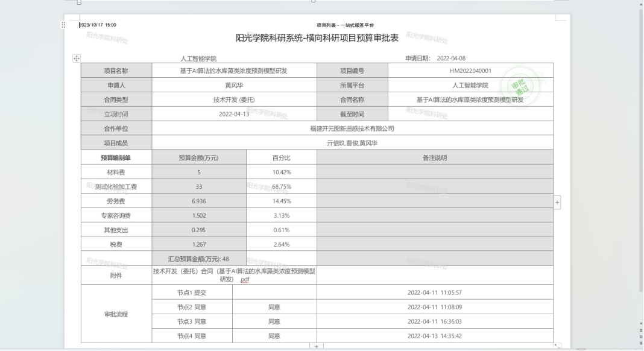644x351 pixels.
Task: Click the timestamp 2023/10/17 15:00 in the header
Action: point(98,25)
